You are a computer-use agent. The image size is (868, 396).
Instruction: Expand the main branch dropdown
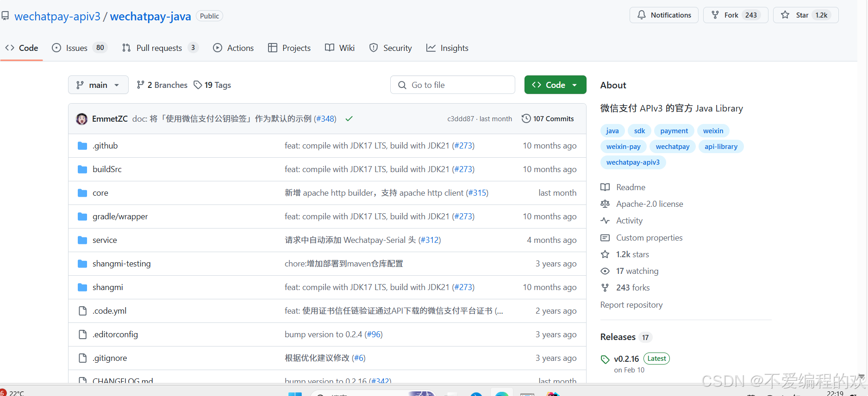tap(98, 85)
